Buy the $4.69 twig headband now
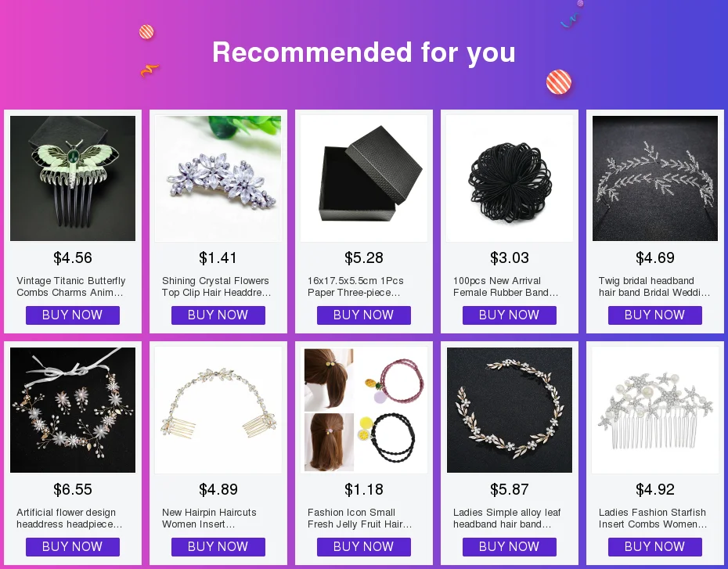This screenshot has width=728, height=569. point(655,315)
